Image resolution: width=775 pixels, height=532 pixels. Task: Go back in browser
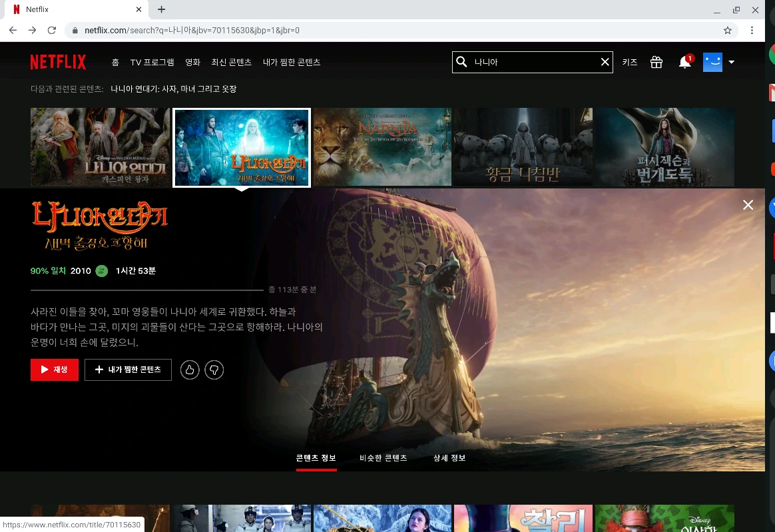(13, 30)
